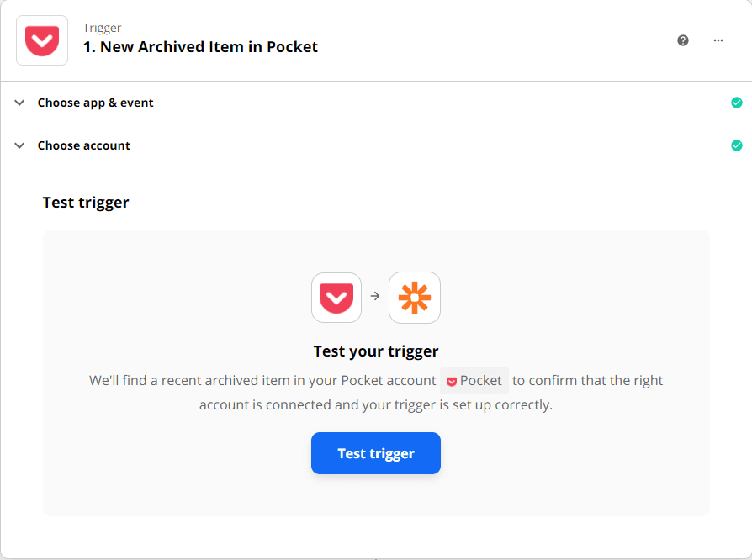Select the step title New Archived Item in Pocket
The height and width of the screenshot is (560, 752).
[200, 47]
